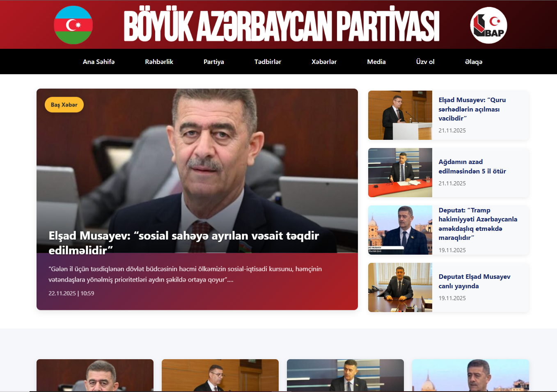The width and height of the screenshot is (557, 392).
Task: Open the Əlaqə contact page
Action: coord(473,62)
